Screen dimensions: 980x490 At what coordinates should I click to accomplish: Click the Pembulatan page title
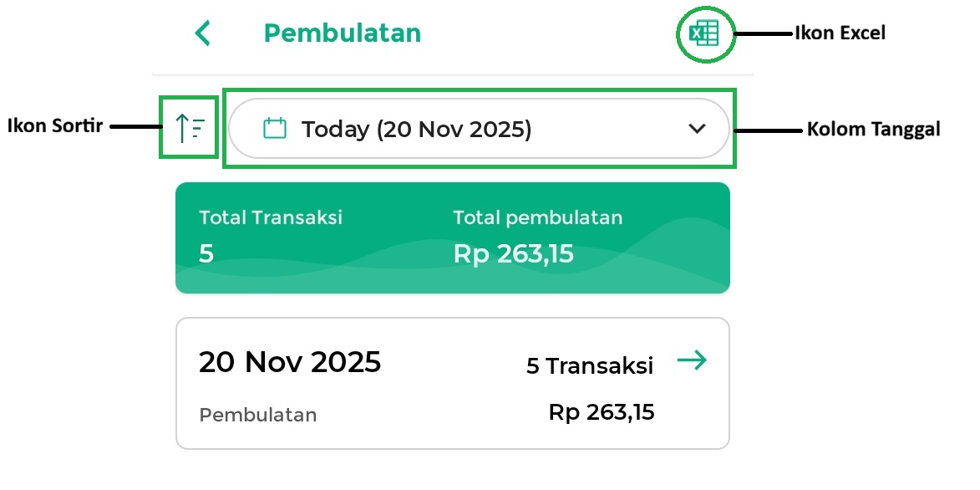343,33
